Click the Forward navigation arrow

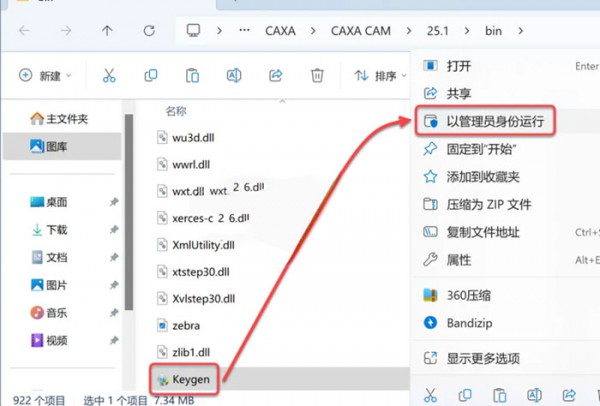tap(66, 30)
